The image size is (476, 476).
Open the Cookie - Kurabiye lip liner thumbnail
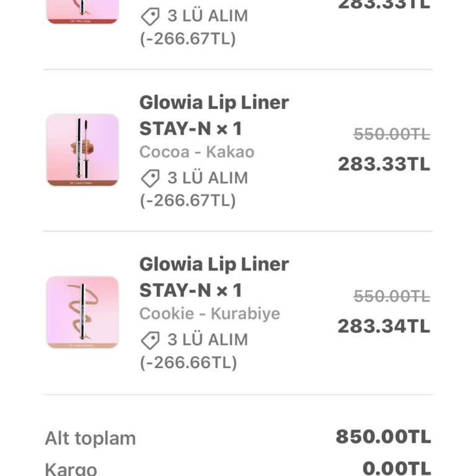pyautogui.click(x=82, y=312)
